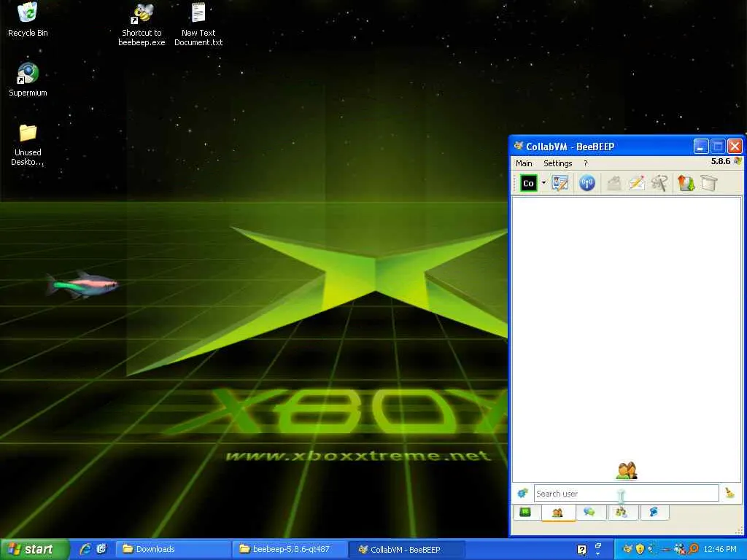
Task: Switch to the green board first tab
Action: 526,513
